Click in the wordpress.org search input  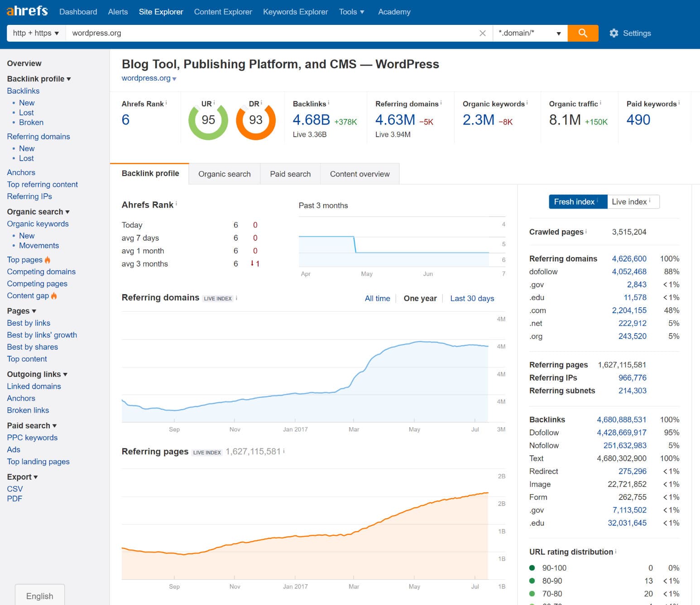[272, 33]
